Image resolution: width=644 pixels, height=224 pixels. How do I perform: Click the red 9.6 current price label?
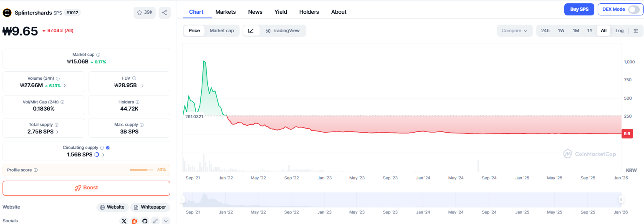click(627, 134)
